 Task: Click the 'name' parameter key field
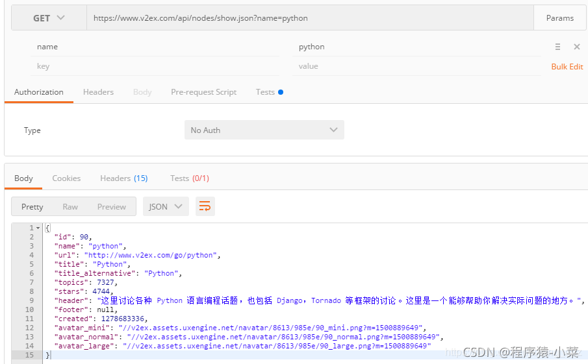coord(155,47)
